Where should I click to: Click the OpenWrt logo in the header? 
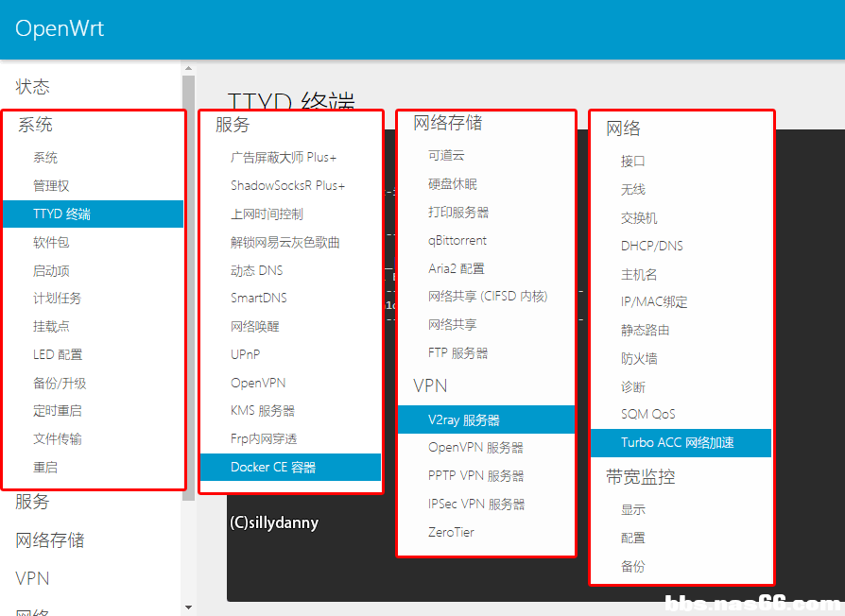(x=60, y=28)
